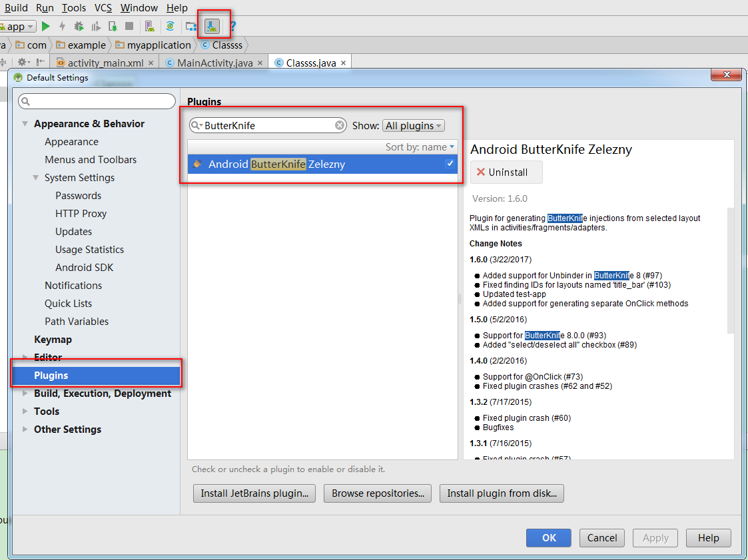This screenshot has width=748, height=560.
Task: Open the Sort by name dropdown
Action: [x=420, y=147]
